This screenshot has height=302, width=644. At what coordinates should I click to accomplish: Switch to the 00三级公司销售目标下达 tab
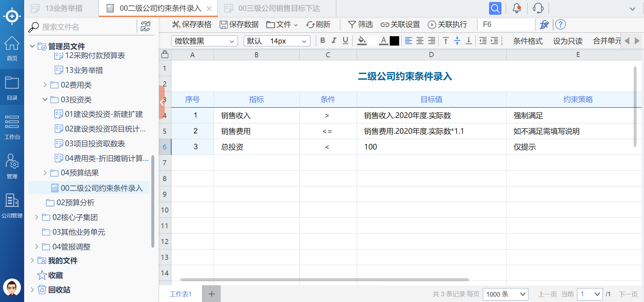pos(279,8)
